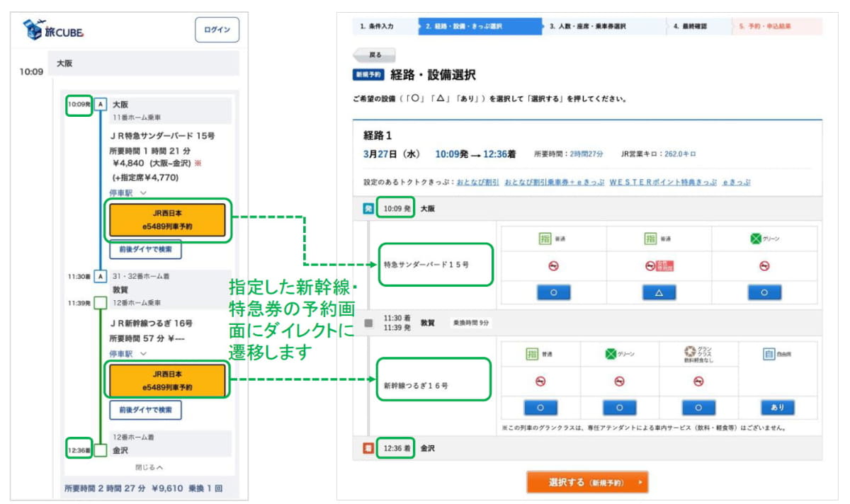Click the square marker beside 12:36着 金沢
Image resolution: width=850 pixels, height=504 pixels.
[101, 449]
